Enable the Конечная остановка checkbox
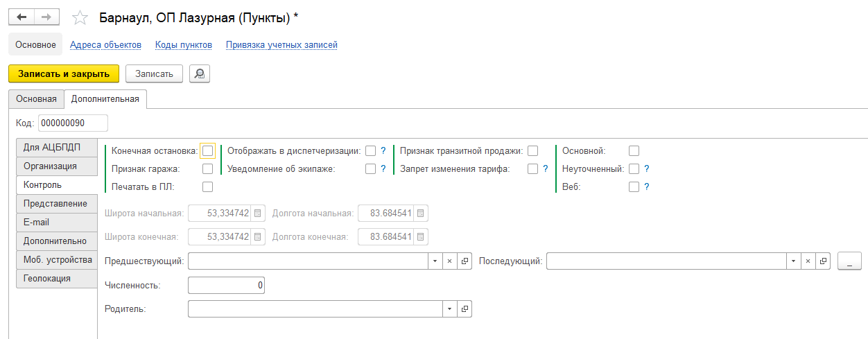This screenshot has height=339, width=868. (x=207, y=150)
